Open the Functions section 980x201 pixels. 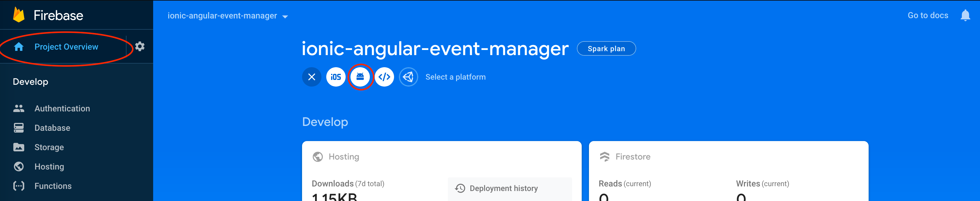(53, 186)
